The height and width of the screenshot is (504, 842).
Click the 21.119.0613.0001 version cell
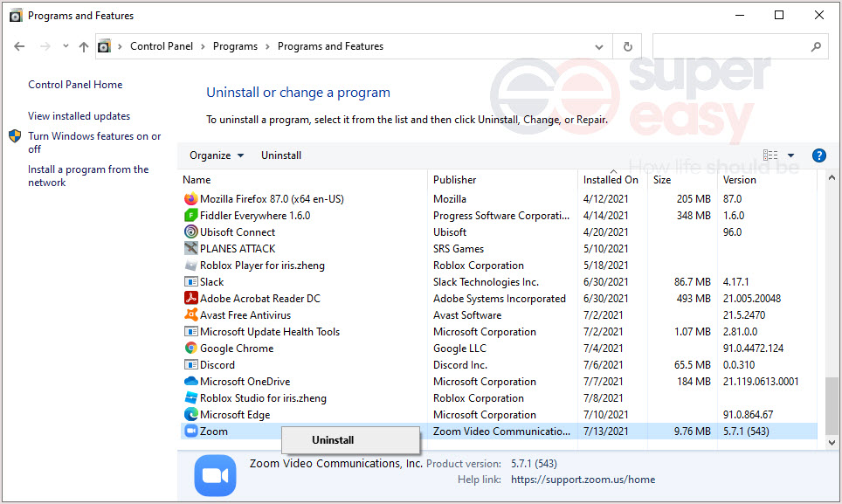[761, 382]
